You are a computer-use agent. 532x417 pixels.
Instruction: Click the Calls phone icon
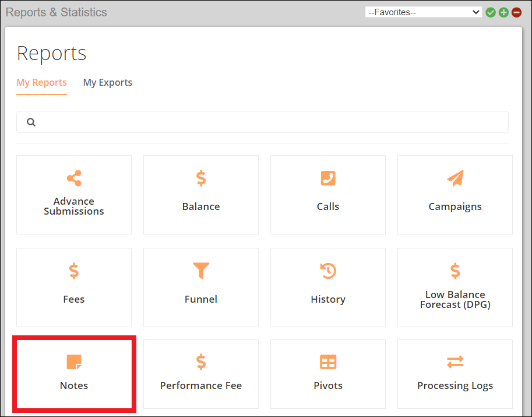tap(328, 178)
